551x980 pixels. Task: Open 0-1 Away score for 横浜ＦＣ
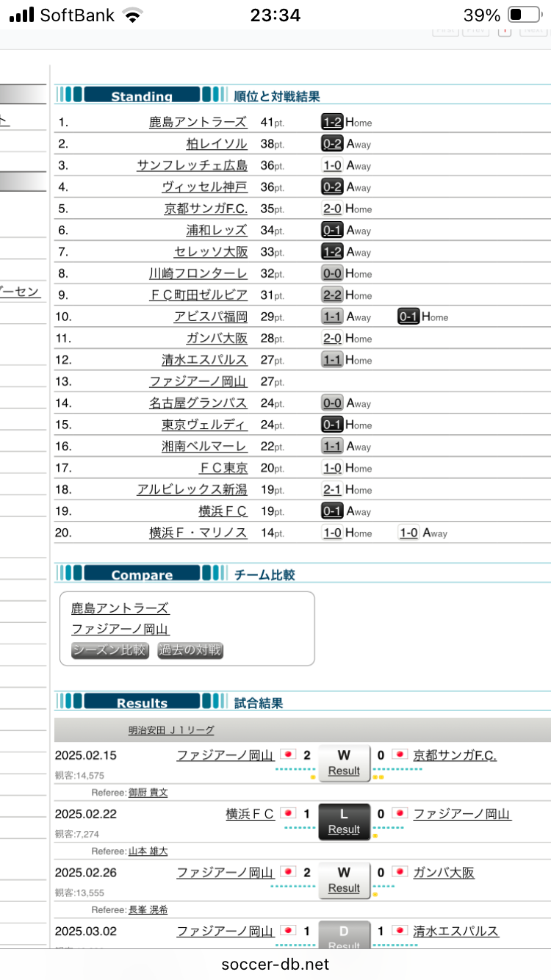point(332,513)
